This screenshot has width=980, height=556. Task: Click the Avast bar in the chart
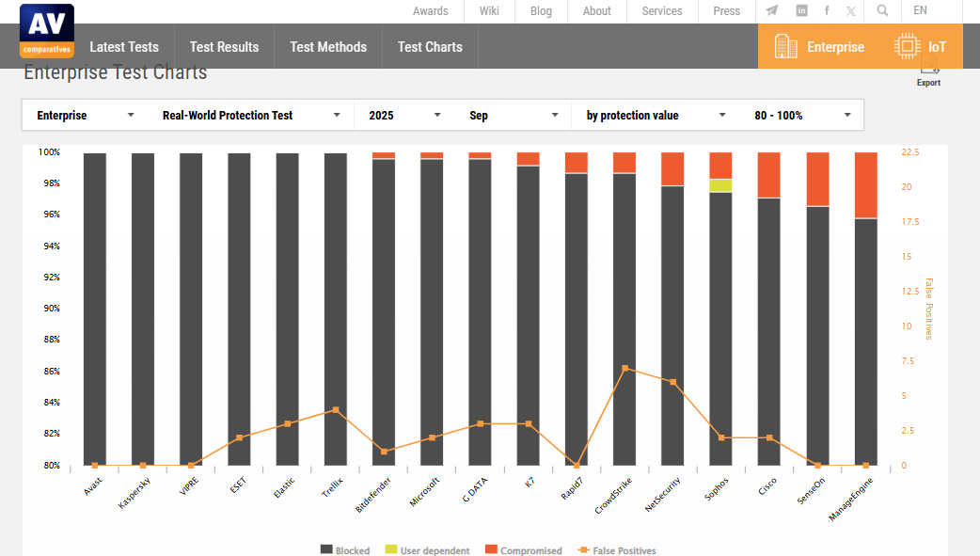(x=95, y=309)
